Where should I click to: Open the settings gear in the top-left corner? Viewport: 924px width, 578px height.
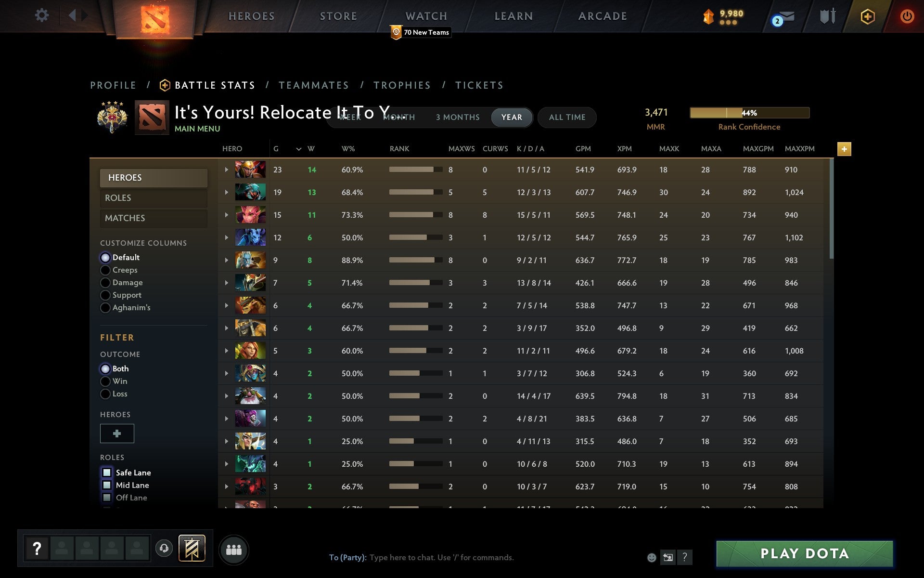point(42,15)
